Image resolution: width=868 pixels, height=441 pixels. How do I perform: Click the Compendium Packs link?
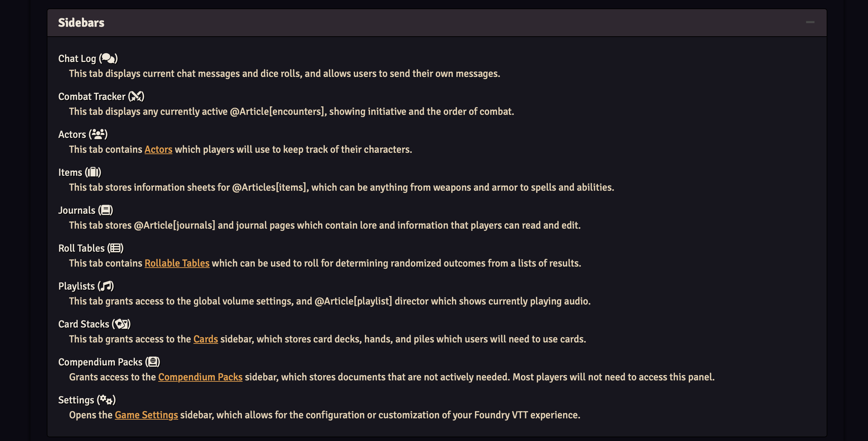(200, 377)
